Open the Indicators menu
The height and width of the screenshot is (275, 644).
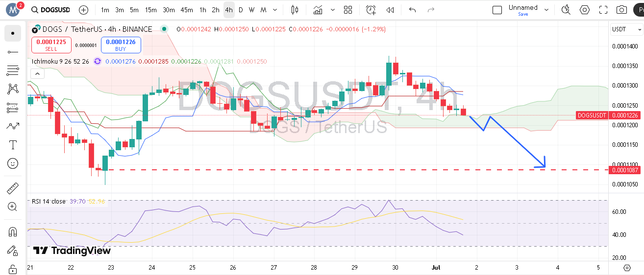(318, 10)
